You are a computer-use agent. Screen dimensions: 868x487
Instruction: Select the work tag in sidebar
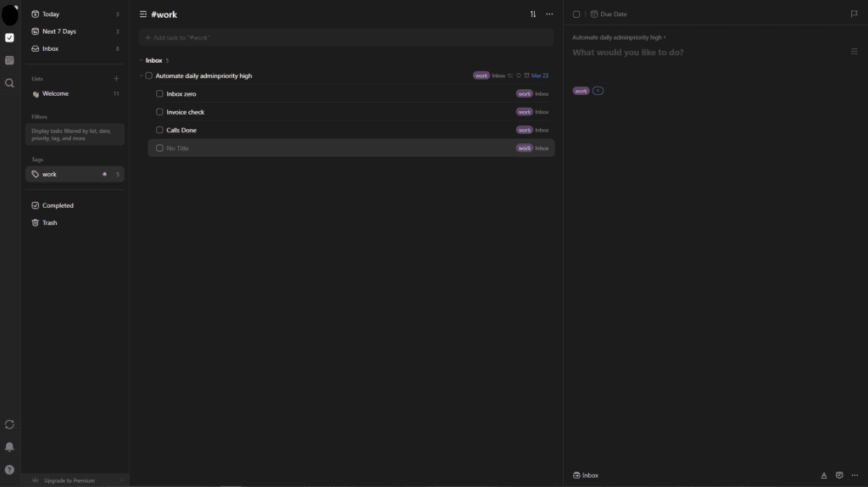tap(75, 175)
